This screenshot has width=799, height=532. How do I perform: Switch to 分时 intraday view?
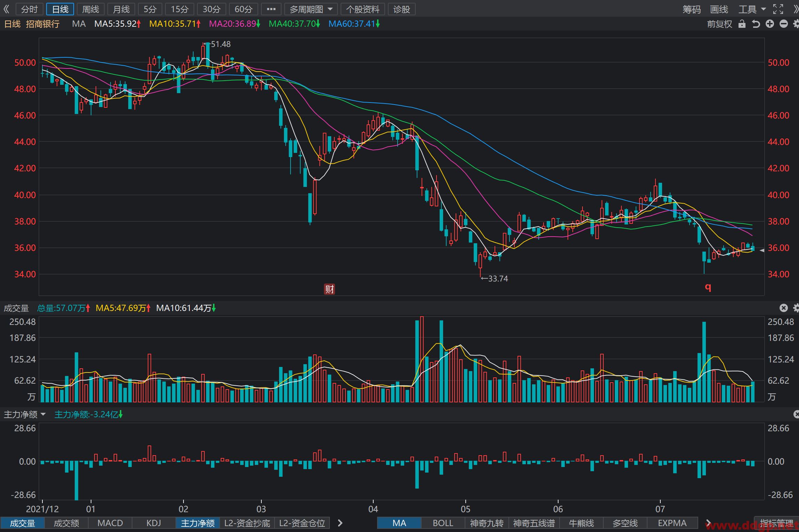(x=29, y=9)
